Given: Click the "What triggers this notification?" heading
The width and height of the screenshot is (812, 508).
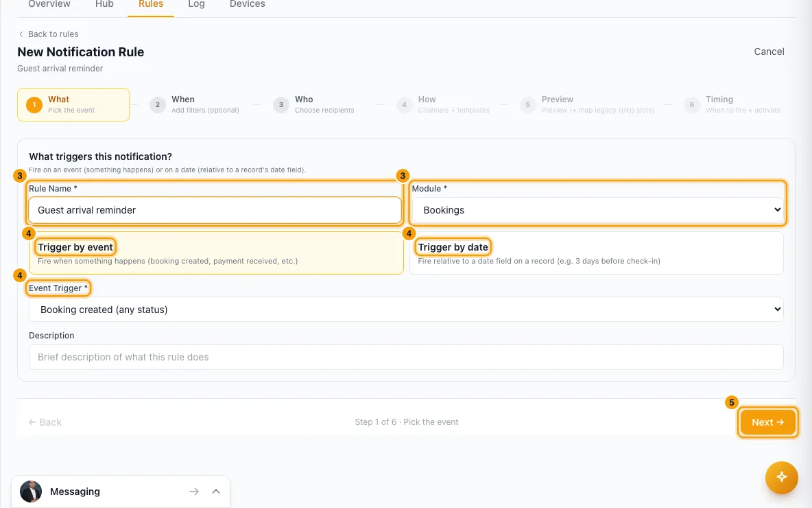Looking at the screenshot, I should 100,157.
